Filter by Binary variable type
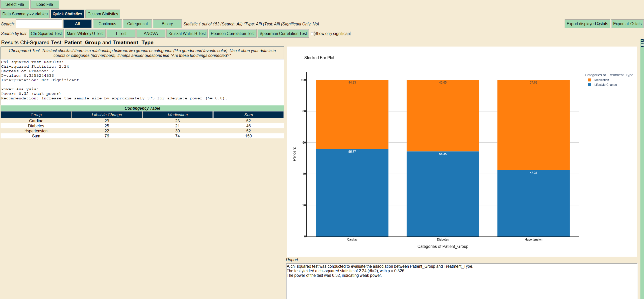Image resolution: width=644 pixels, height=299 pixels. pyautogui.click(x=167, y=24)
